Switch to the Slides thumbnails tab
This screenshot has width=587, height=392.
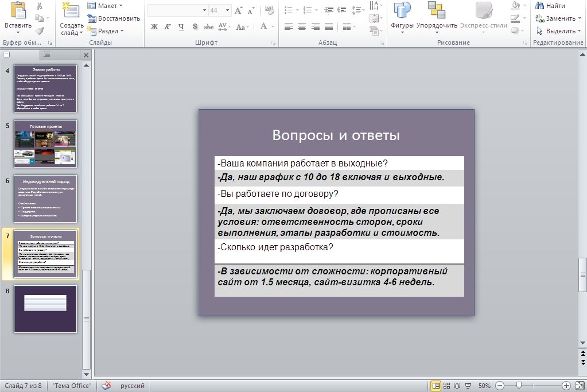pos(7,55)
